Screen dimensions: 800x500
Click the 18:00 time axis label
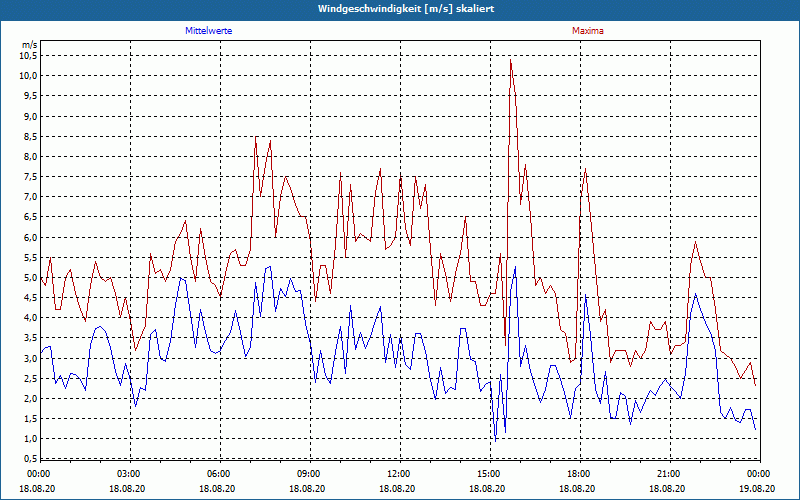(x=577, y=474)
